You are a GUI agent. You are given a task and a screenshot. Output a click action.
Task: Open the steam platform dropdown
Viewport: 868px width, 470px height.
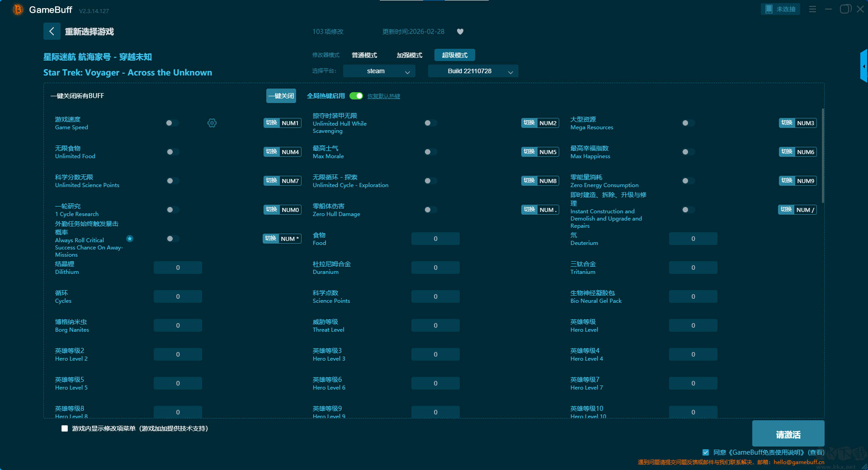[x=379, y=71]
